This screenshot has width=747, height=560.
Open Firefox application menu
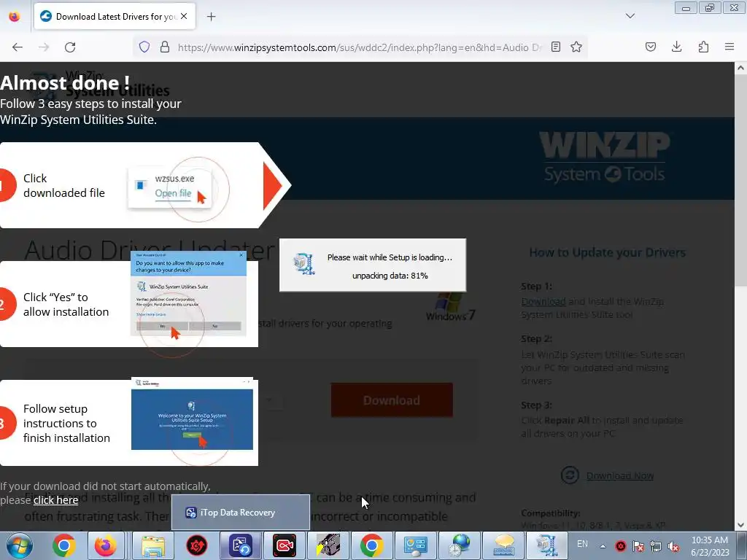pos(729,47)
